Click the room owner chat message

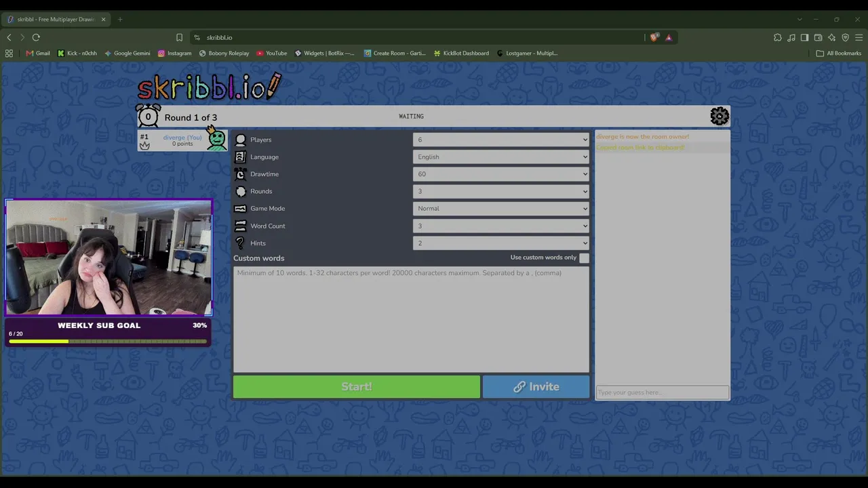642,137
